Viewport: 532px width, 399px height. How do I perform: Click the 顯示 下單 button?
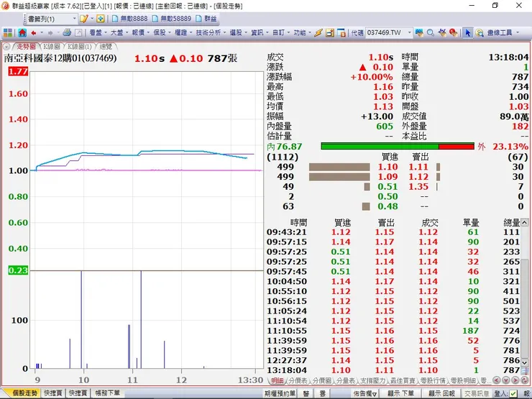(400, 393)
